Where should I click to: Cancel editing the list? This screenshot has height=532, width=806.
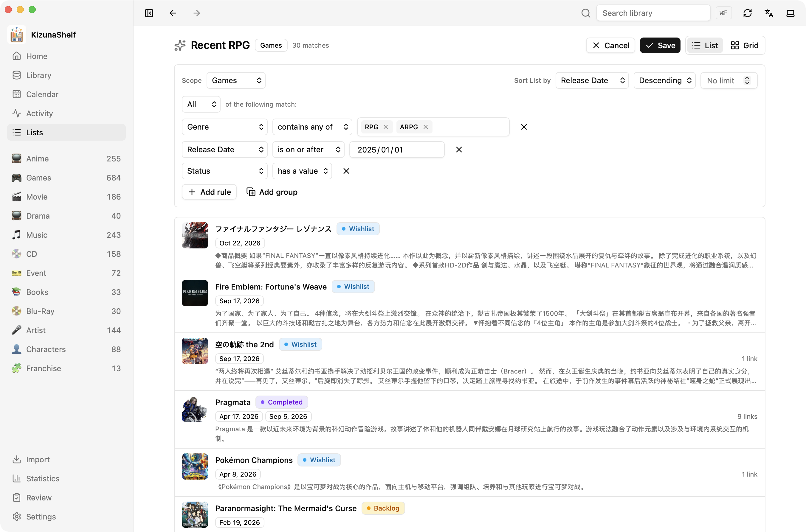610,46
